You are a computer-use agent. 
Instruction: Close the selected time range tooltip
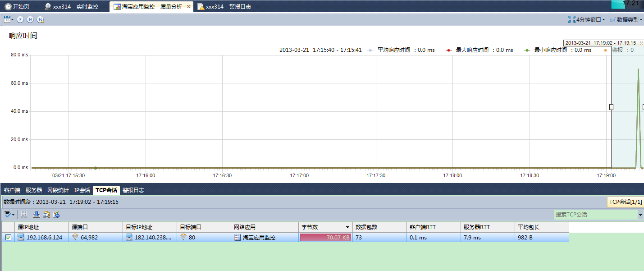coord(641,43)
